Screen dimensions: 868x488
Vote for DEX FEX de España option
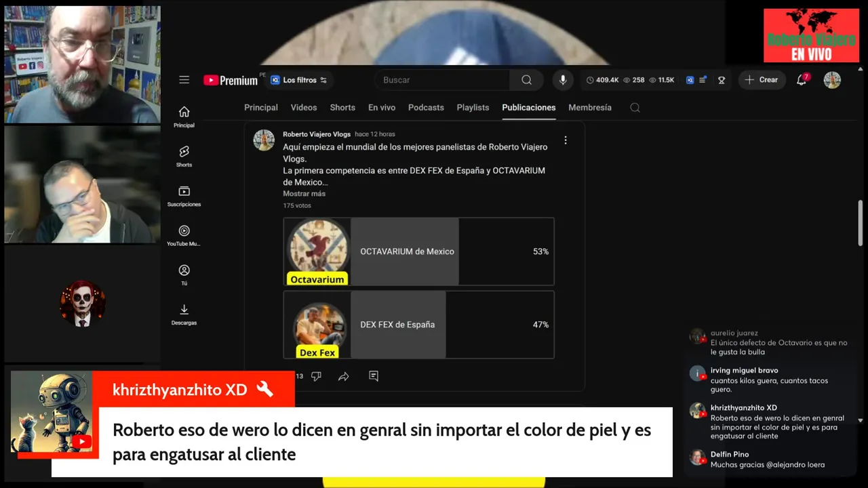[x=418, y=325]
